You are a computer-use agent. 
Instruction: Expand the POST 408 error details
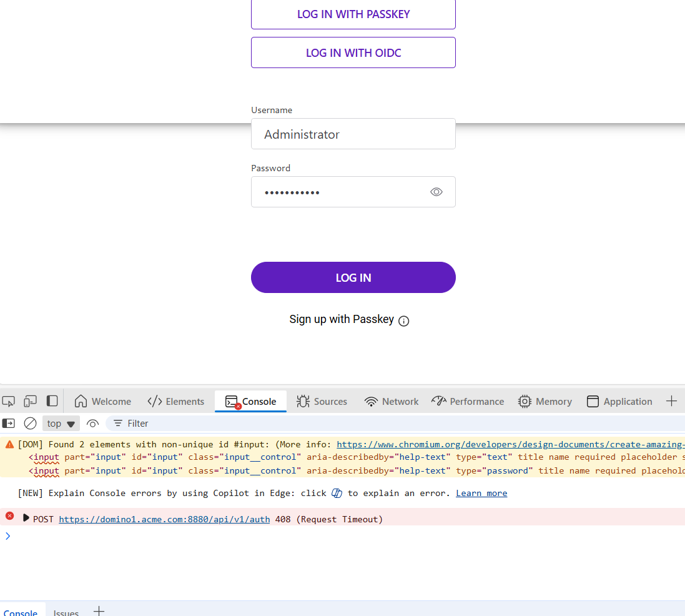click(26, 519)
